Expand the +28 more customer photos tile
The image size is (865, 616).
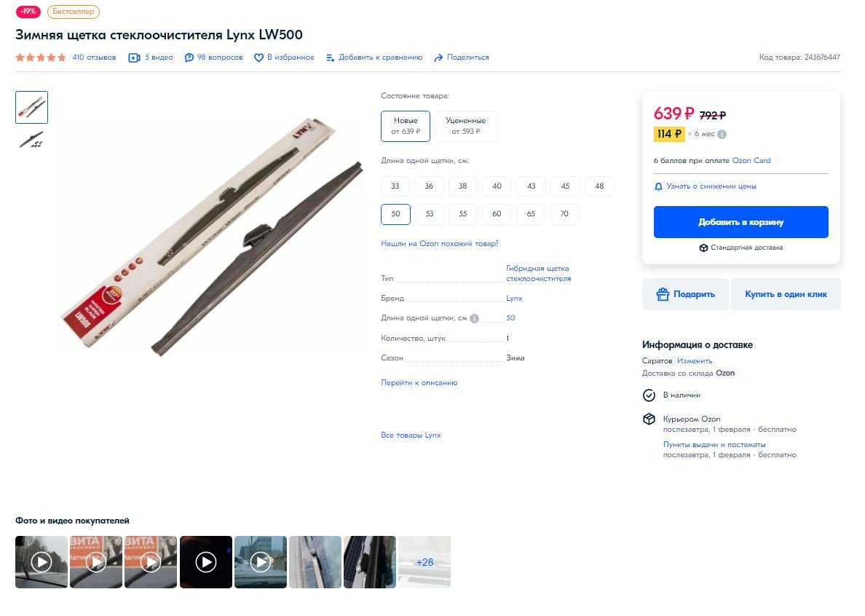point(424,562)
